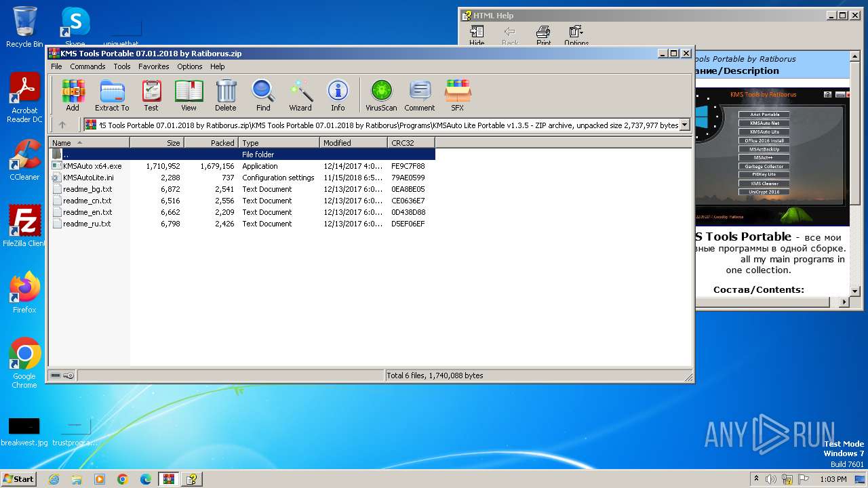The height and width of the screenshot is (488, 868).
Task: Click the Back arrow in HTML Help
Action: pos(510,36)
